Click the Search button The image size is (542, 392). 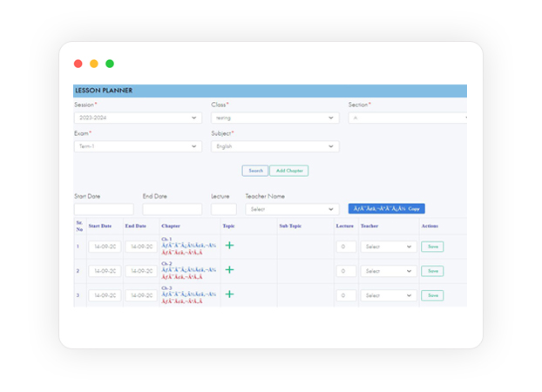pos(255,171)
